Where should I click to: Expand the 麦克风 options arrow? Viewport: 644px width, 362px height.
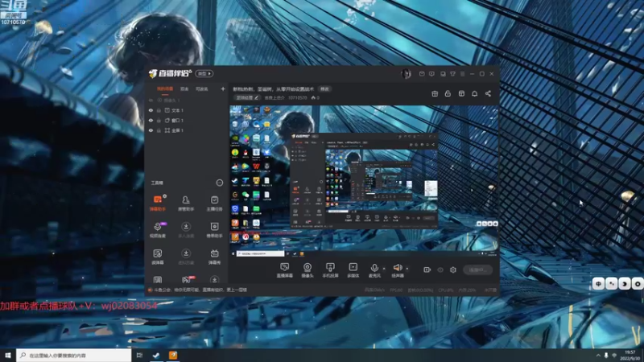click(x=384, y=268)
